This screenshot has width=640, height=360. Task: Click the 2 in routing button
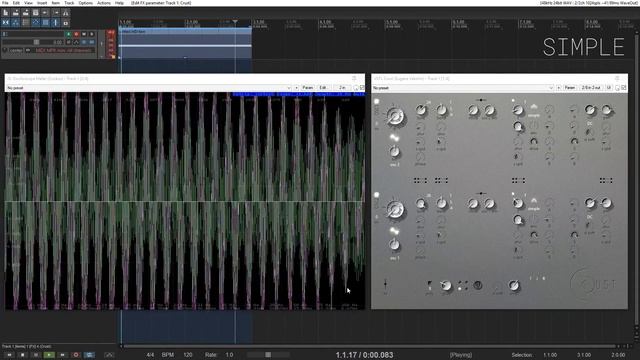point(342,88)
